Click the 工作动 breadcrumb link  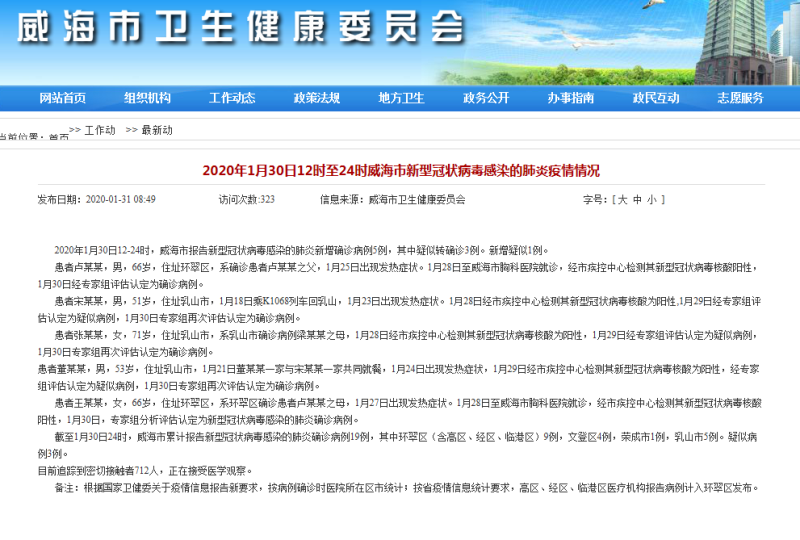click(x=100, y=130)
